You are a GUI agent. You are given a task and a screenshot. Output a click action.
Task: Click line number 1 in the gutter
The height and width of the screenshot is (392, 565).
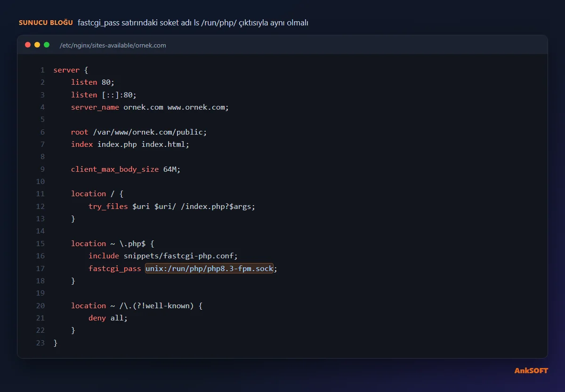coord(42,70)
